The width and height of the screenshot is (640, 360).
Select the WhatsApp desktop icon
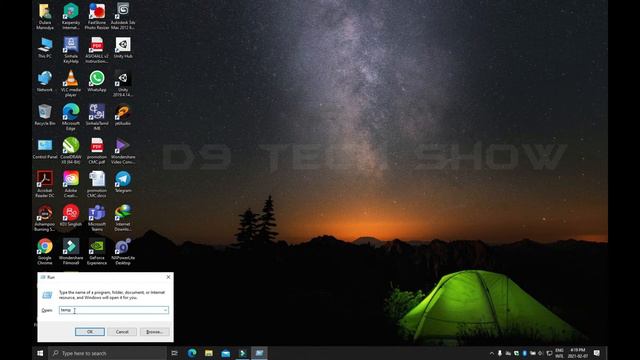(97, 81)
